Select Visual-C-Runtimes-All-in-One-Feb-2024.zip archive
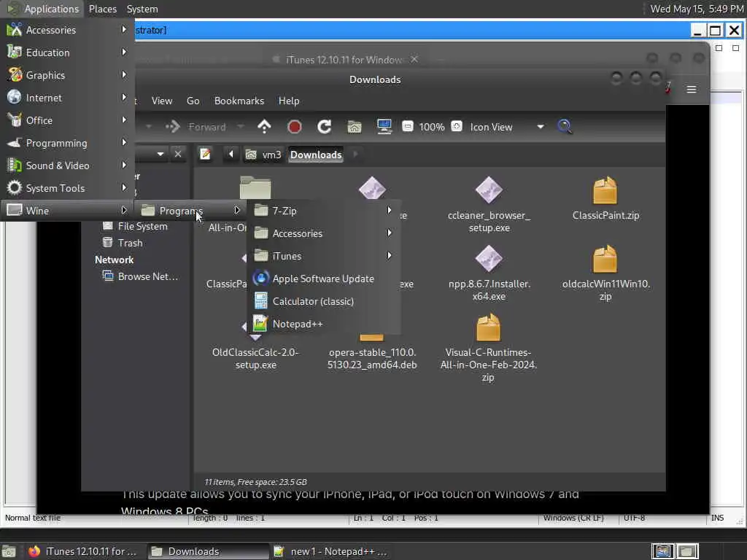747x560 pixels. [488, 349]
